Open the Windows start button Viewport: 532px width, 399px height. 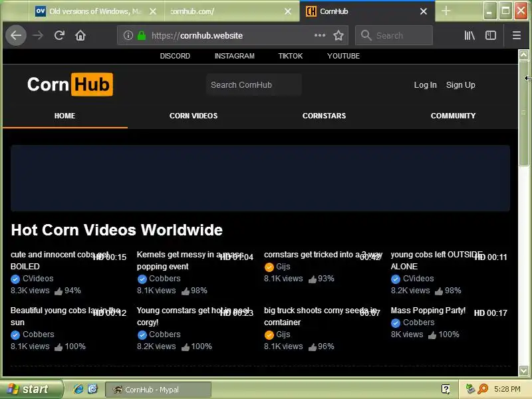click(31, 389)
